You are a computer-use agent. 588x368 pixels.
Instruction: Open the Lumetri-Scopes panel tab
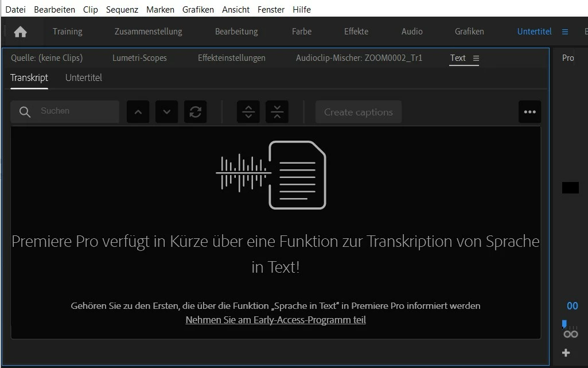pyautogui.click(x=139, y=58)
